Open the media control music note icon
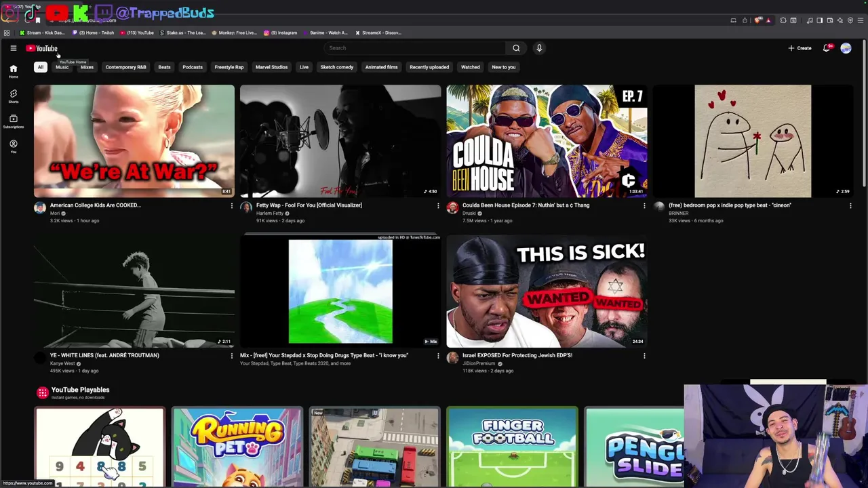The height and width of the screenshot is (488, 868). (810, 20)
